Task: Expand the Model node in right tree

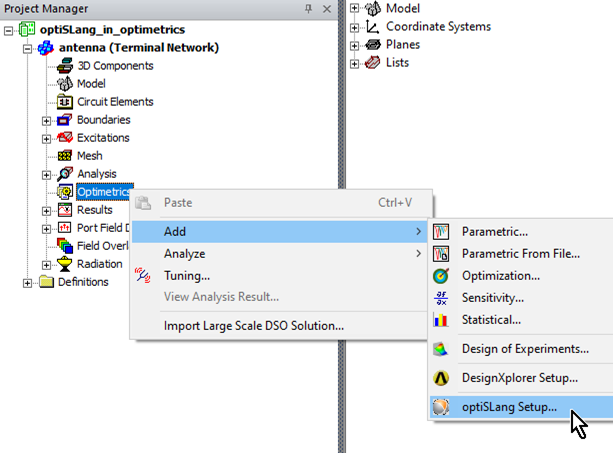Action: tap(354, 8)
